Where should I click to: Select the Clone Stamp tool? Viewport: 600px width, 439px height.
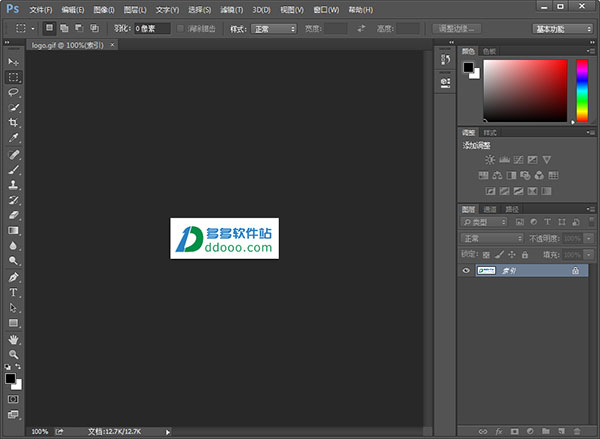[x=13, y=185]
